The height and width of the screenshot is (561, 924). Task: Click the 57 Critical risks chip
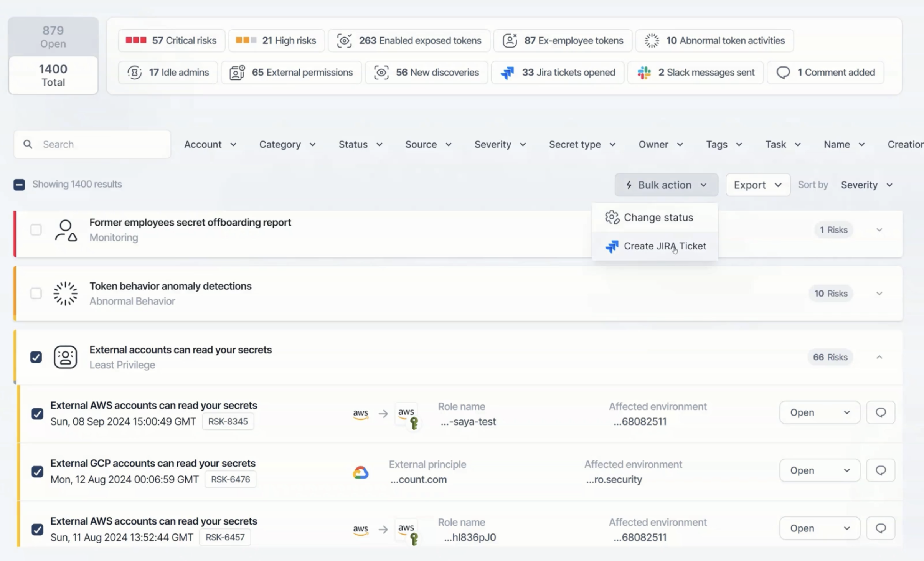pyautogui.click(x=172, y=41)
